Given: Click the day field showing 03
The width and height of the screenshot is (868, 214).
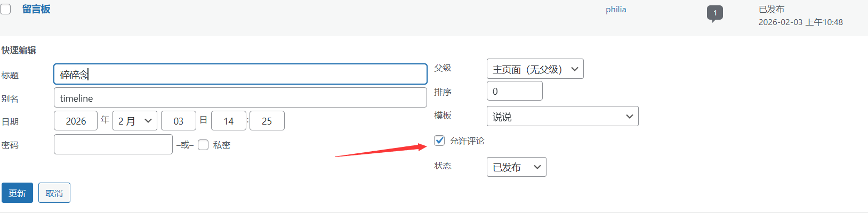Looking at the screenshot, I should pyautogui.click(x=179, y=121).
